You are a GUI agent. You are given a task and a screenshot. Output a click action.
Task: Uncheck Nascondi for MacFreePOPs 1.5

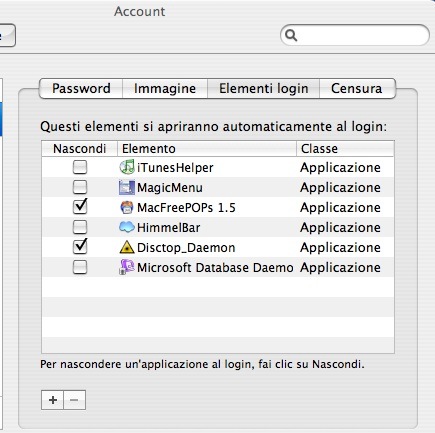coord(80,207)
